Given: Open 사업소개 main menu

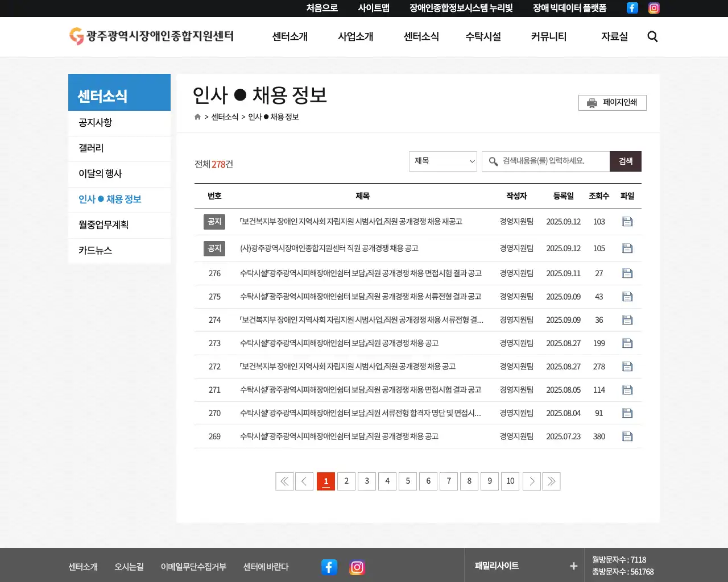Looking at the screenshot, I should click(355, 36).
